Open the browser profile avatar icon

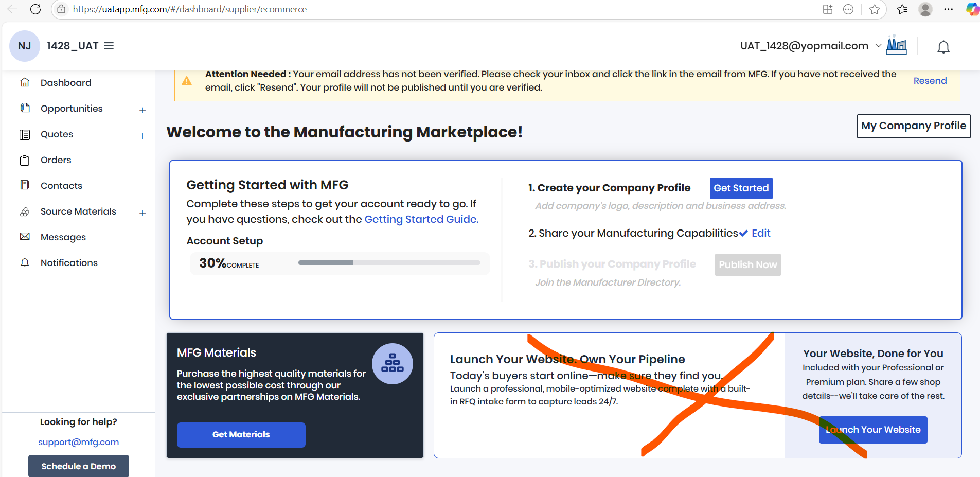925,9
